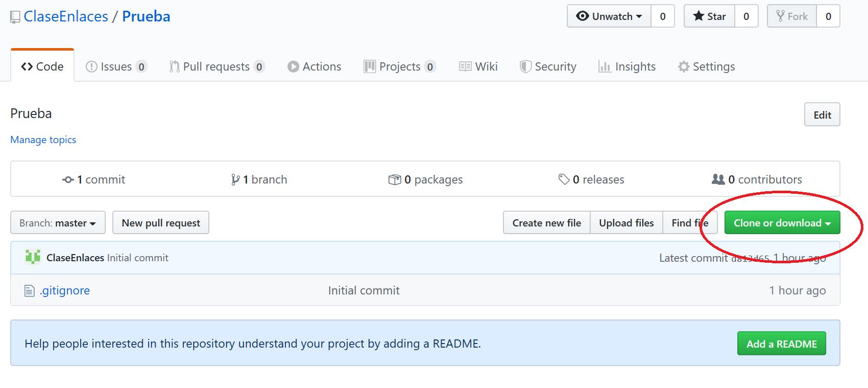Click the Fork button
Viewport: 868px width, 388px height.
(792, 16)
